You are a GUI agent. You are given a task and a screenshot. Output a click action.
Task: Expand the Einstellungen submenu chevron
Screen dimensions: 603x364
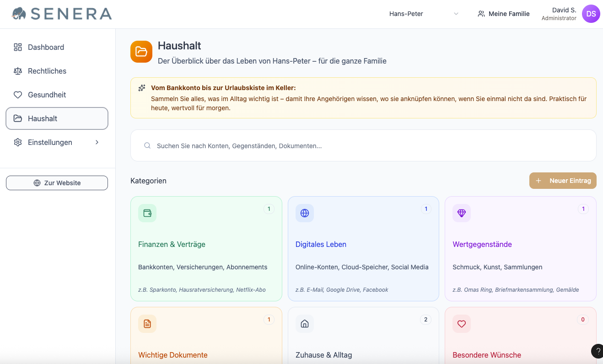click(x=97, y=142)
